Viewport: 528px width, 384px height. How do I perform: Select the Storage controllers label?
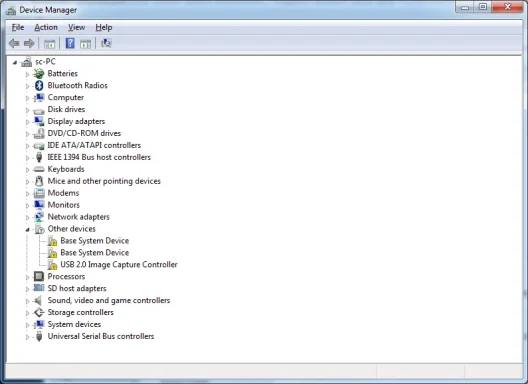[x=80, y=313]
